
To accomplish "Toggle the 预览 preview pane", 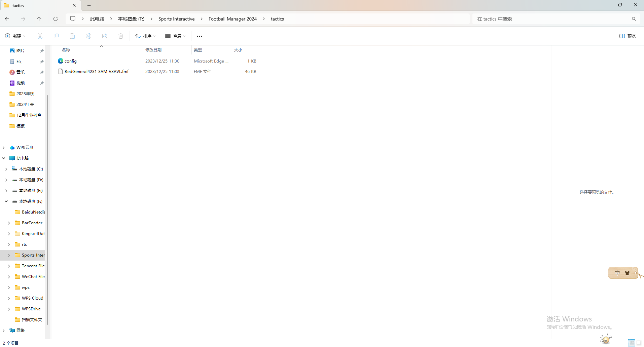I will (x=628, y=36).
